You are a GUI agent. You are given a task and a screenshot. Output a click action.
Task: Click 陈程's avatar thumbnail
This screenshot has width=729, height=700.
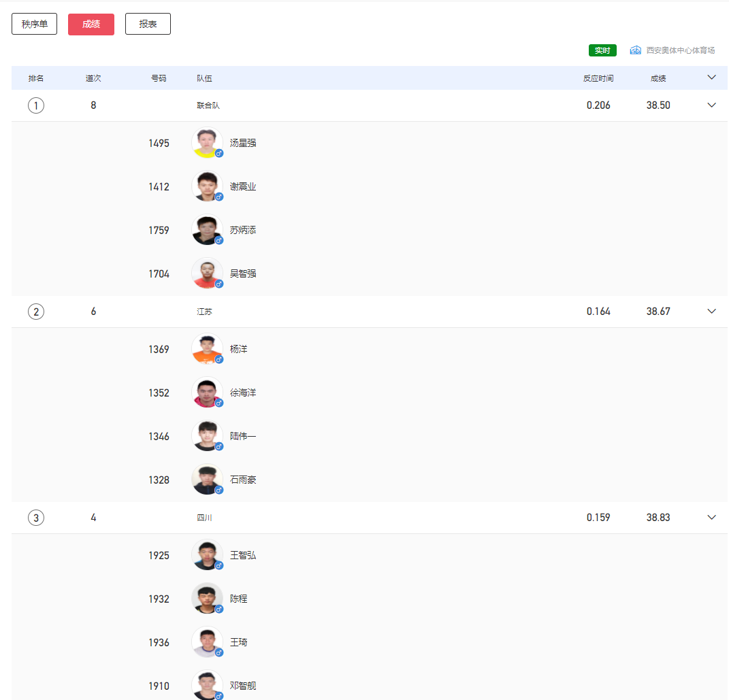click(207, 599)
